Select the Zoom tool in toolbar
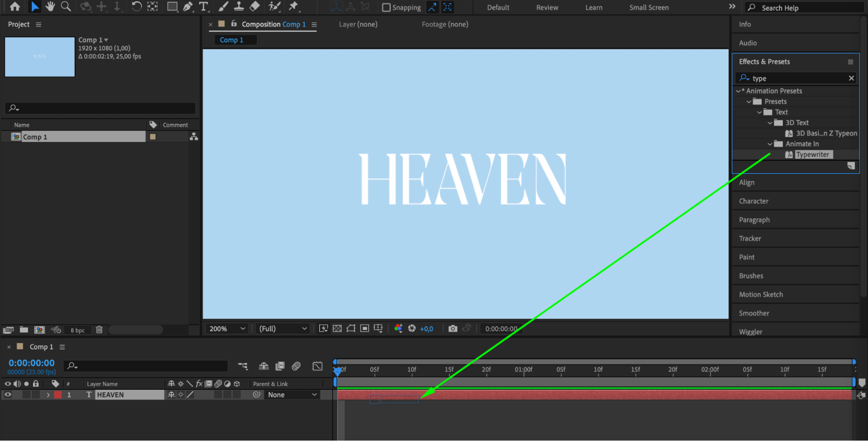Viewport: 868px width, 441px height. point(66,7)
